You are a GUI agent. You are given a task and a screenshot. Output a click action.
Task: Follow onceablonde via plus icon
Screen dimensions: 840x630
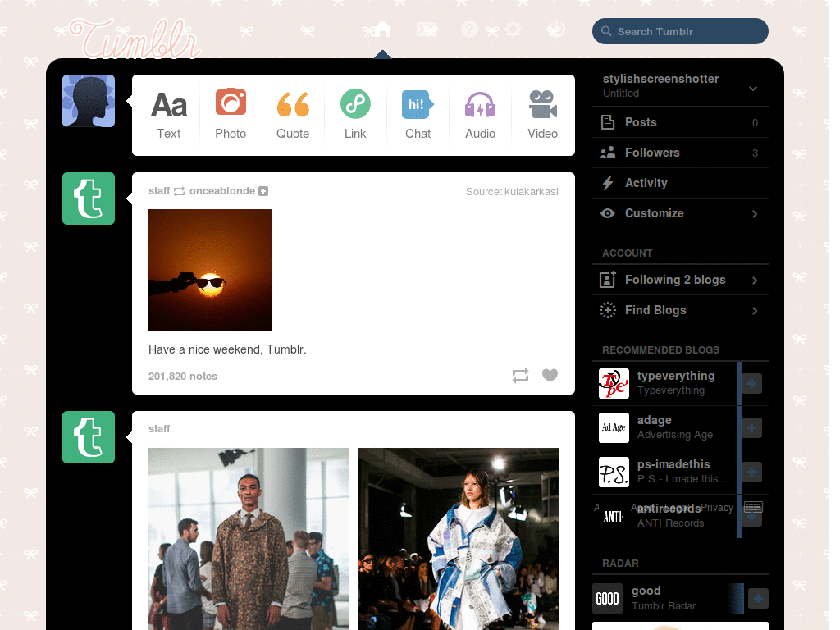[x=263, y=191]
